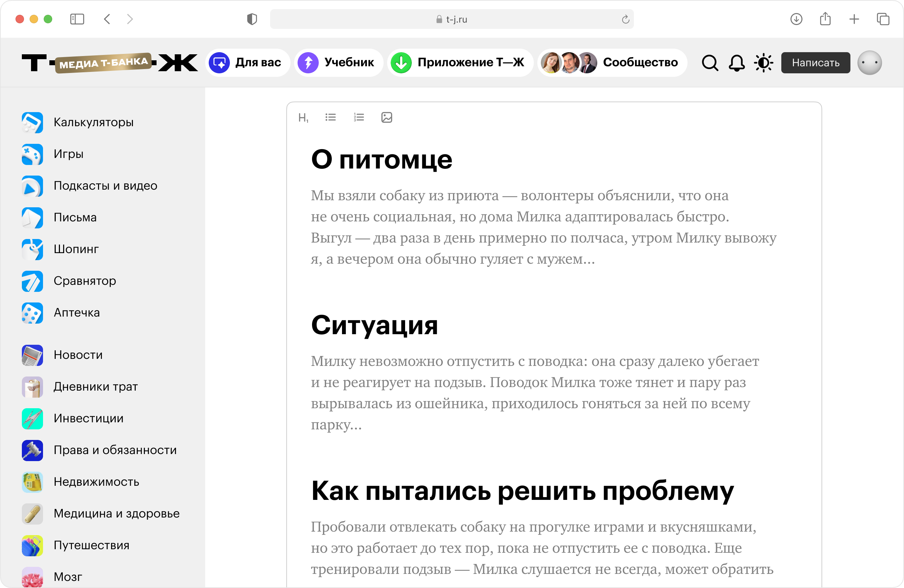Viewport: 904px width, 588px height.
Task: Open user profile avatar
Action: [x=869, y=63]
